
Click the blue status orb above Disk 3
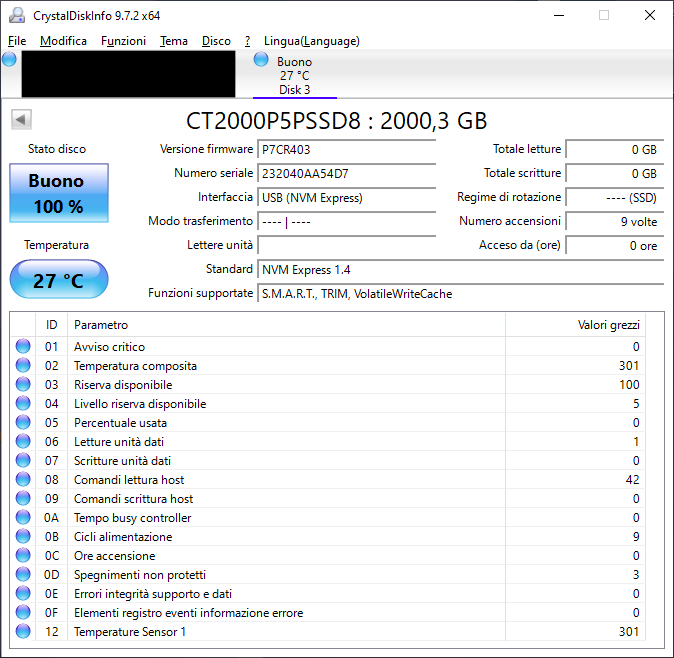[261, 59]
